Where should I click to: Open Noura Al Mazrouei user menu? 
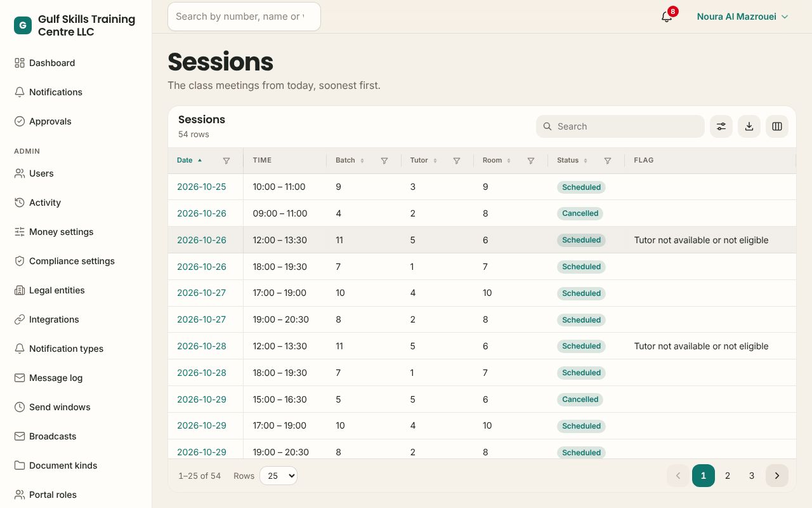(742, 17)
